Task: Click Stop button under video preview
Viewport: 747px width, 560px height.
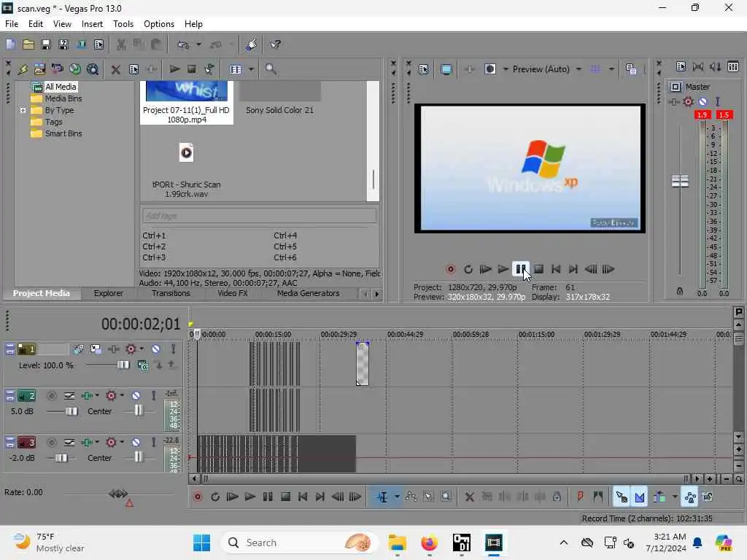Action: pyautogui.click(x=538, y=270)
